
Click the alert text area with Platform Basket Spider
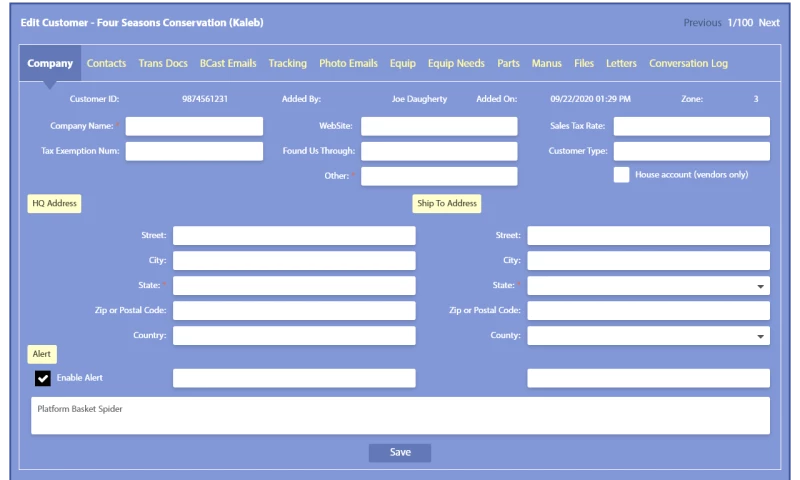400,415
